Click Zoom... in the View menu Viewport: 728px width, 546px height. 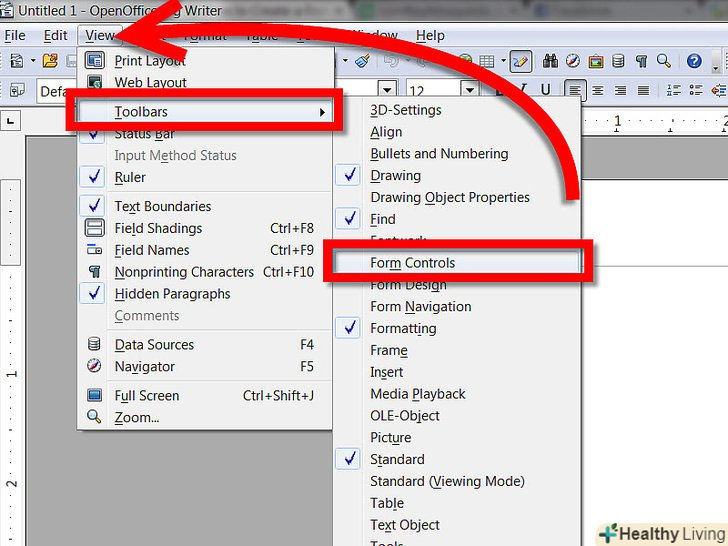[x=205, y=417]
